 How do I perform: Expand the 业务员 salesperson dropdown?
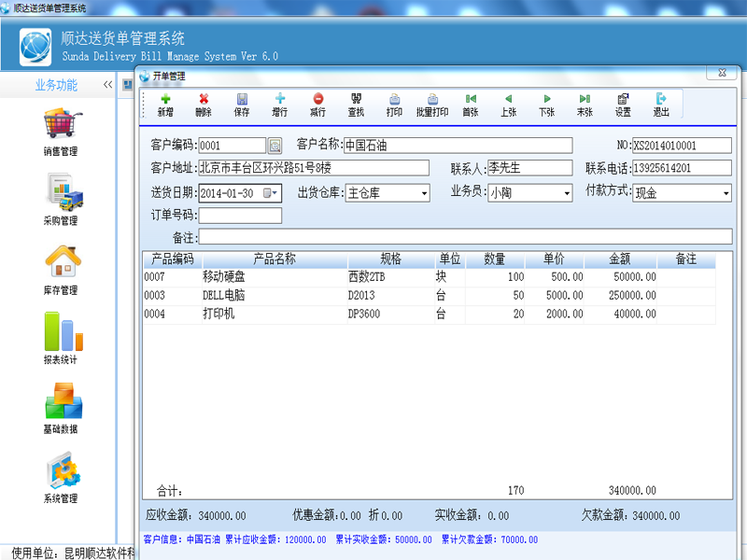(x=566, y=193)
